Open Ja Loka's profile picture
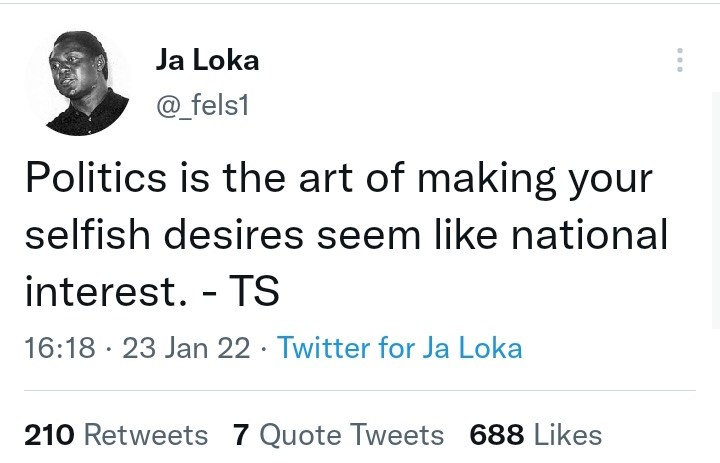 [78, 83]
